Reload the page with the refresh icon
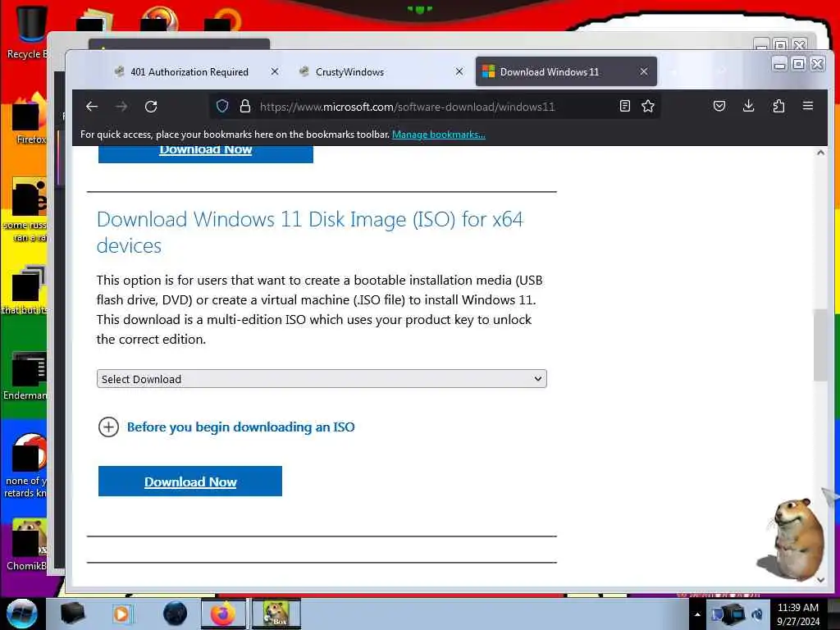 tap(151, 107)
